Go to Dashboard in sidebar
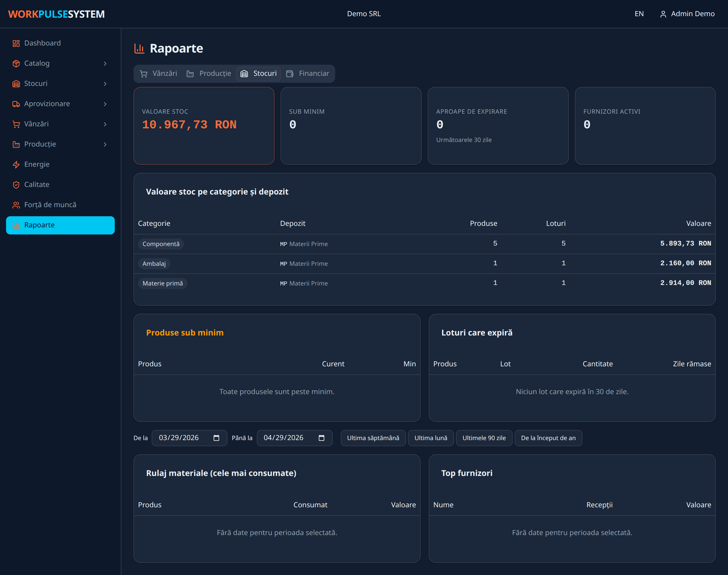This screenshot has width=728, height=575. point(60,43)
